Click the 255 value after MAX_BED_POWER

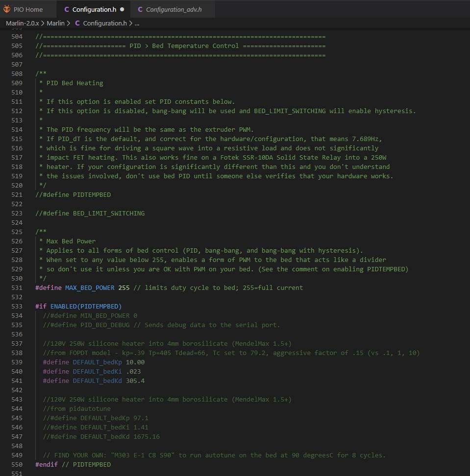click(124, 287)
